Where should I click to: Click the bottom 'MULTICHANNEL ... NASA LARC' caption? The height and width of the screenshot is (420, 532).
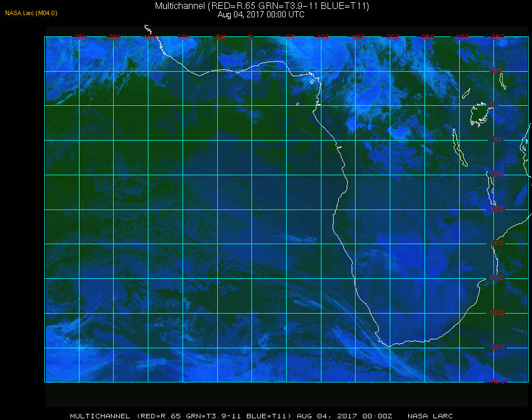pyautogui.click(x=262, y=416)
